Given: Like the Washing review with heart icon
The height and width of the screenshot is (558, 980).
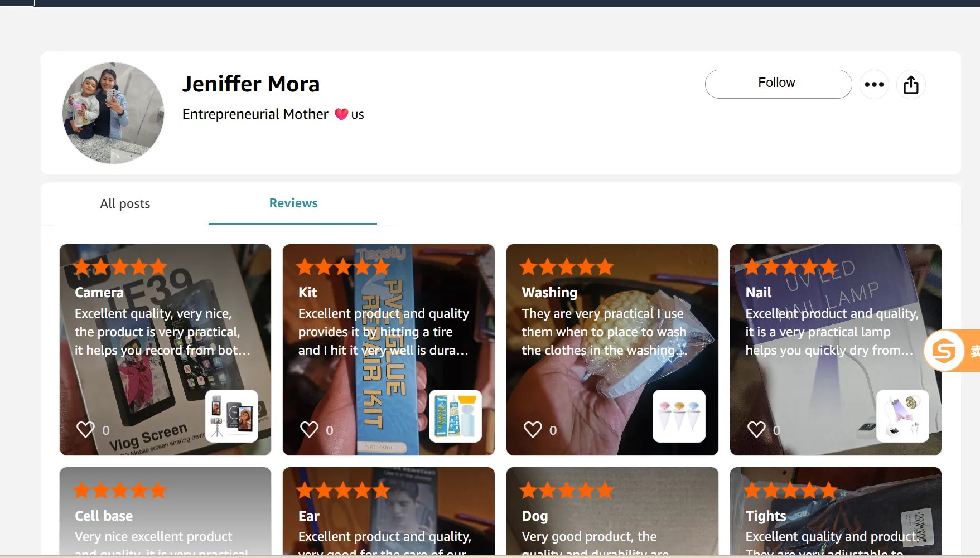Looking at the screenshot, I should coord(533,430).
